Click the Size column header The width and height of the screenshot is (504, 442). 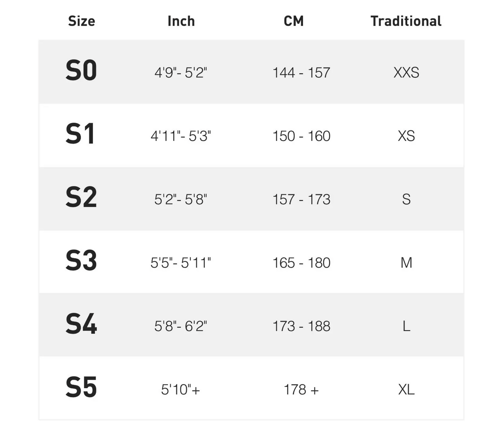82,21
